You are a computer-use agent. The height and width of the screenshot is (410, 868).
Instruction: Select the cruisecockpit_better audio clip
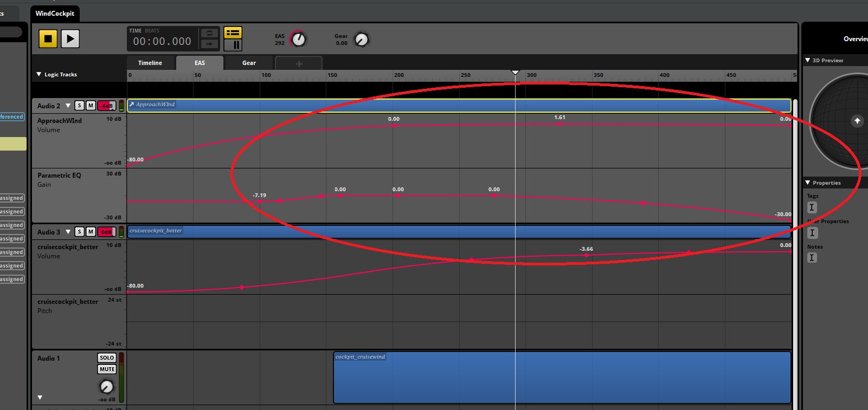pyautogui.click(x=459, y=232)
